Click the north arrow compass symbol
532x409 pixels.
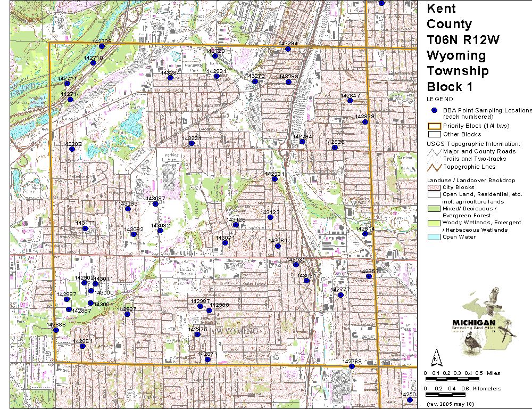436,355
